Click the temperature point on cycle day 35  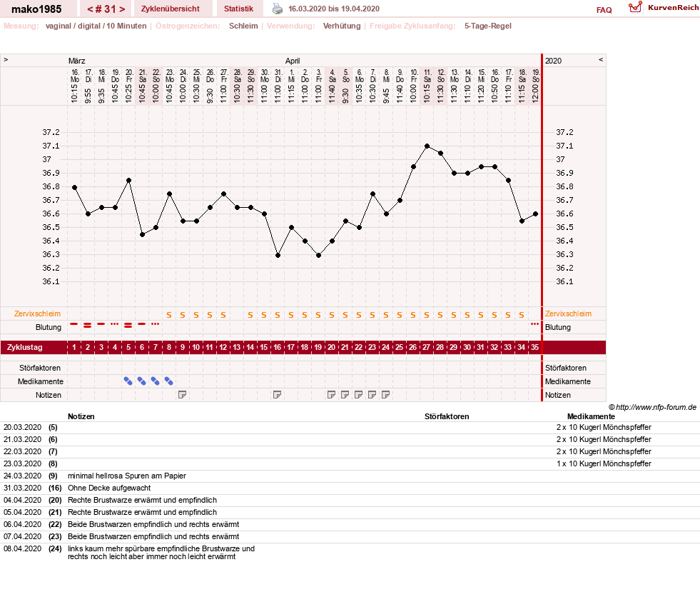(535, 214)
